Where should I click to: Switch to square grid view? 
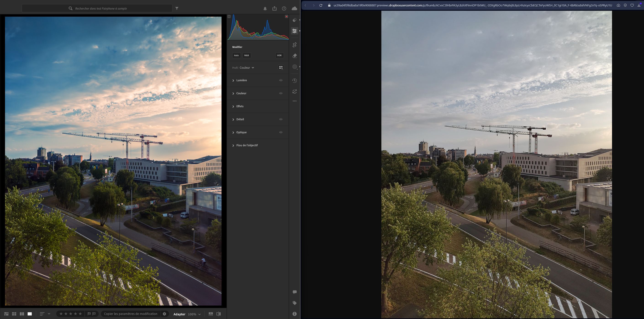(14, 314)
